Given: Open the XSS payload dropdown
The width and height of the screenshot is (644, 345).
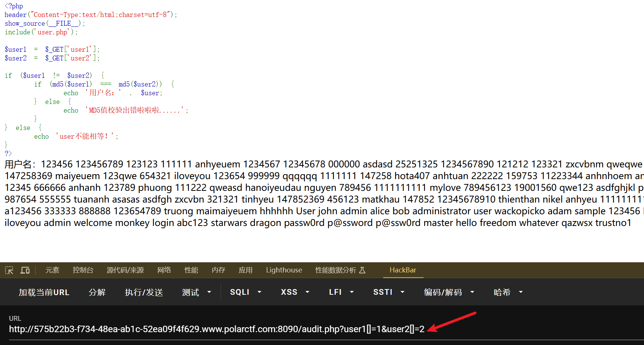Looking at the screenshot, I should coord(295,292).
